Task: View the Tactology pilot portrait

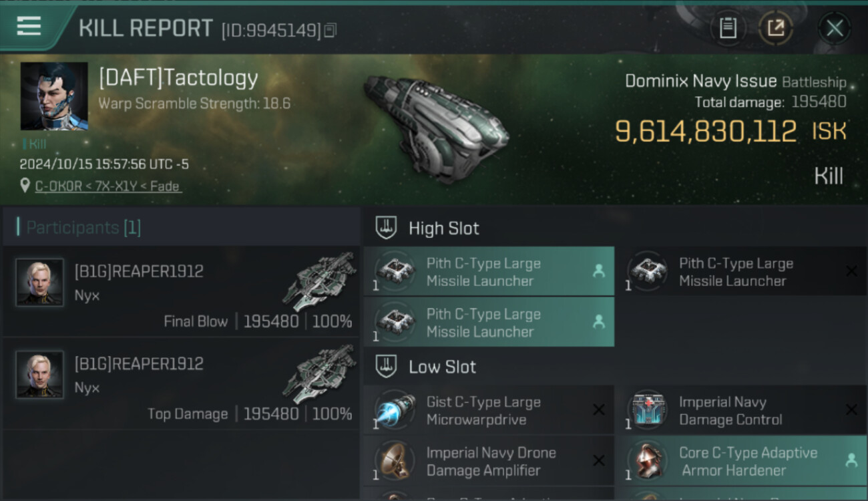Action: point(54,96)
